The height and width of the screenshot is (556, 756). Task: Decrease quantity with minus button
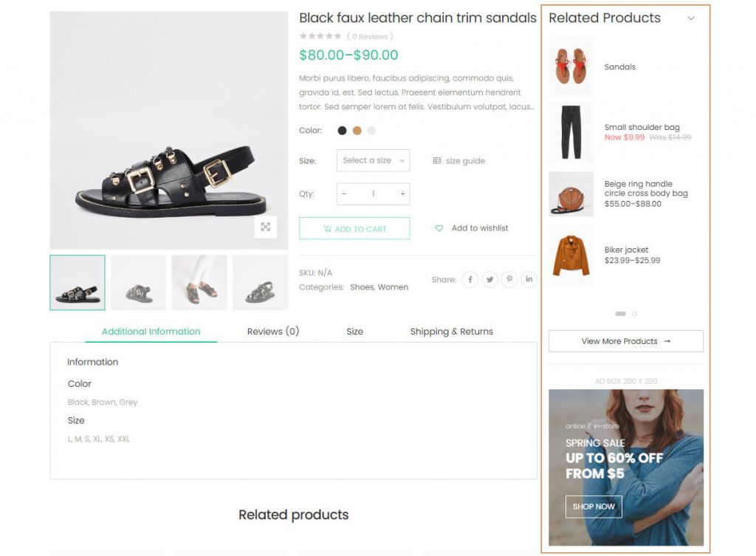[344, 194]
